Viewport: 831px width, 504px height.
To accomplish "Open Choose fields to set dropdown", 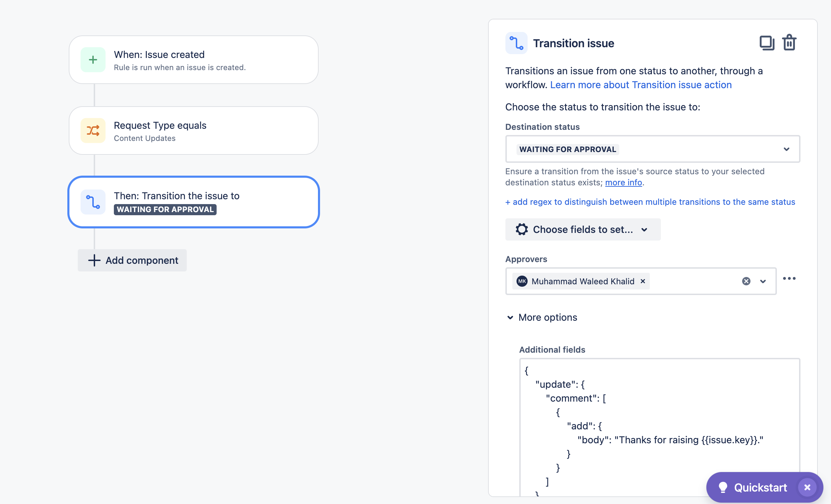I will click(583, 229).
